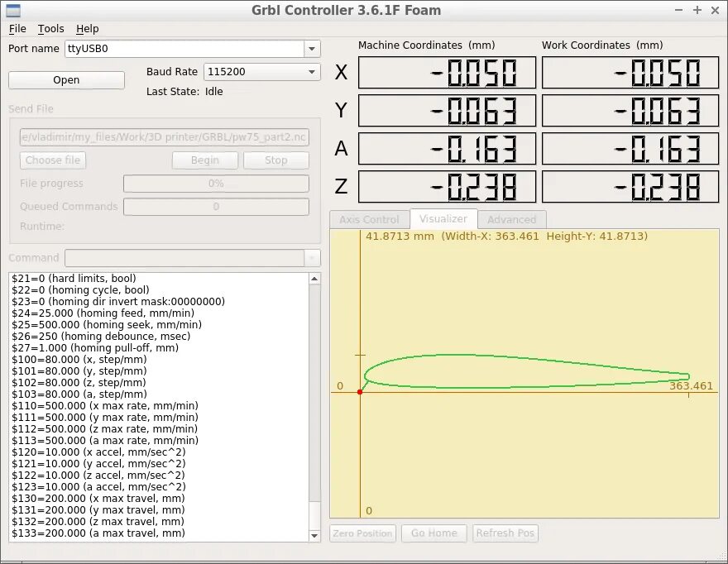Click the window menu icon in title bar
Image resolution: width=728 pixels, height=564 pixels.
(x=13, y=10)
